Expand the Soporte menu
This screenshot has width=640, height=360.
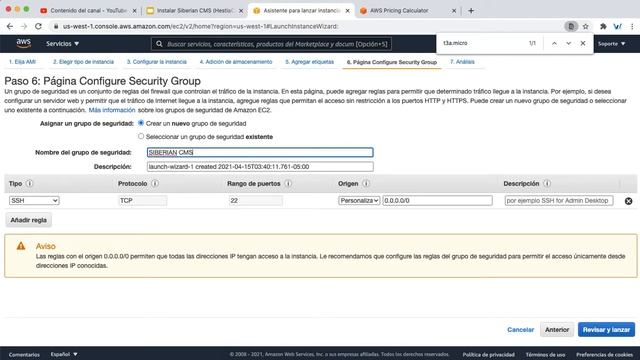coord(611,44)
